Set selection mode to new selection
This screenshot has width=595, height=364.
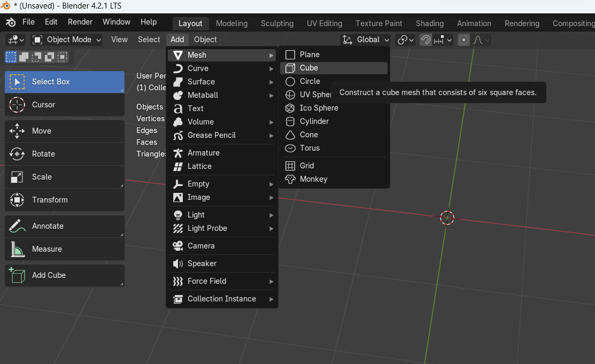pyautogui.click(x=11, y=57)
